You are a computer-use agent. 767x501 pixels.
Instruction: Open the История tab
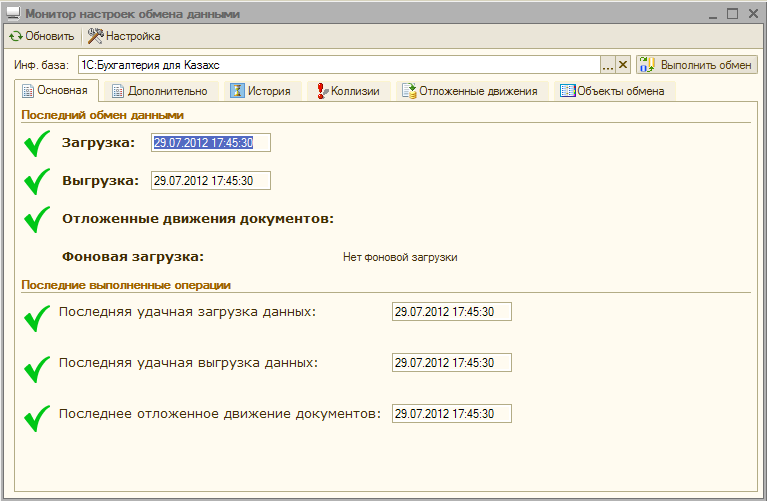(260, 91)
